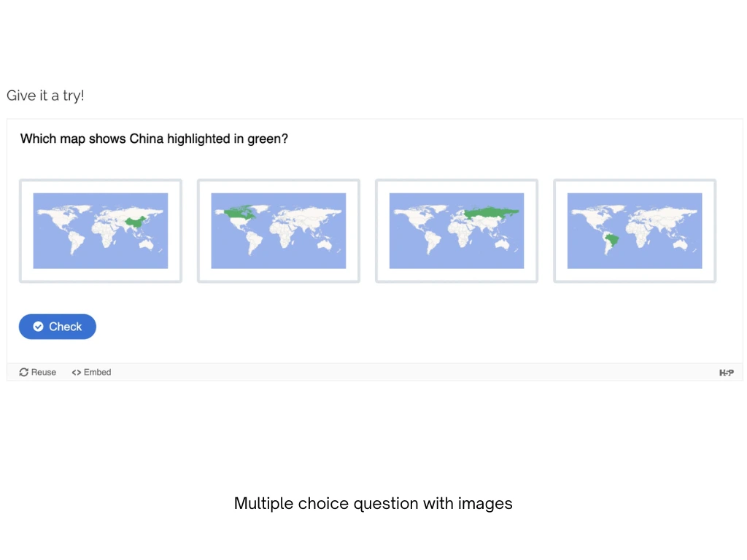This screenshot has width=747, height=560.
Task: Click the gray footer bar of the activity
Action: (373, 372)
